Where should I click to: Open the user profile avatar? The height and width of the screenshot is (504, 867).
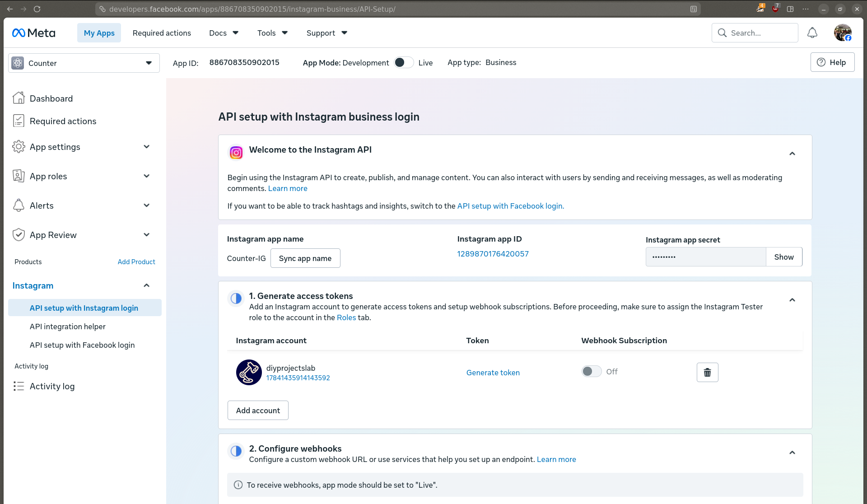(x=843, y=33)
